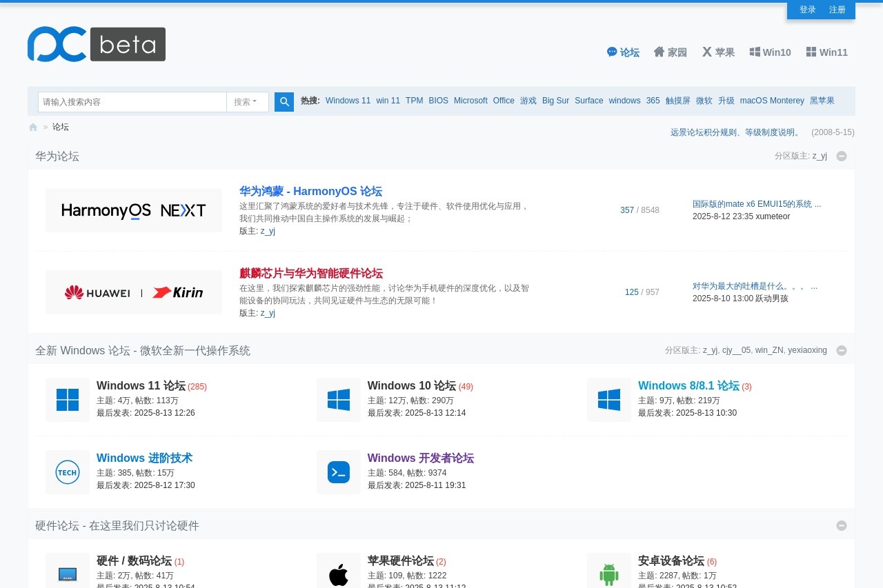Click hot search term TPM
Screen dimensions: 883x588
tap(414, 101)
